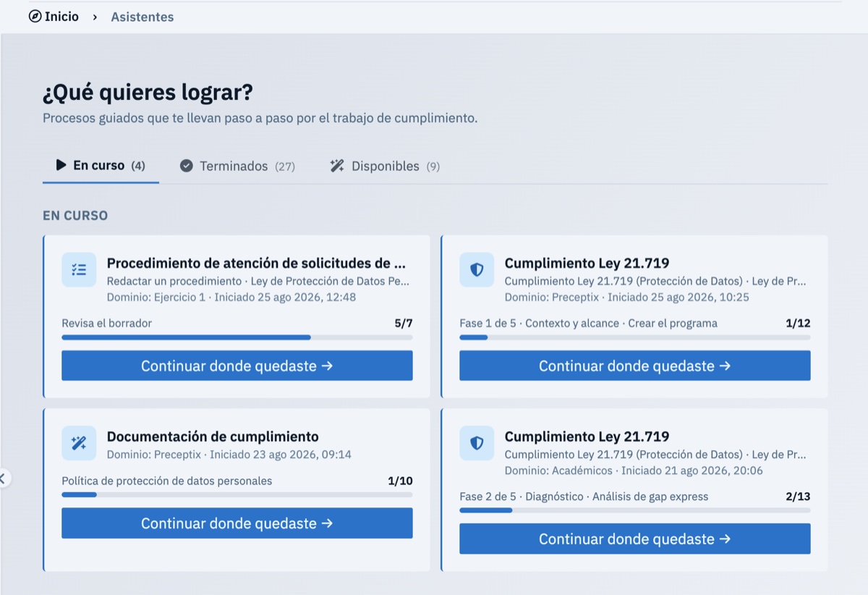Click 'Fase 1 de 5 · Contexto y alcance' label
This screenshot has height=595, width=868.
coord(589,323)
